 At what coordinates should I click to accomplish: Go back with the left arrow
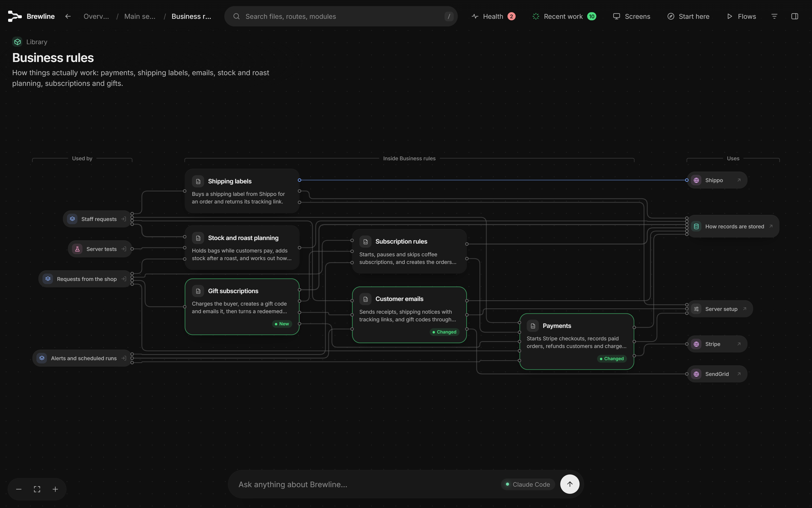(68, 16)
